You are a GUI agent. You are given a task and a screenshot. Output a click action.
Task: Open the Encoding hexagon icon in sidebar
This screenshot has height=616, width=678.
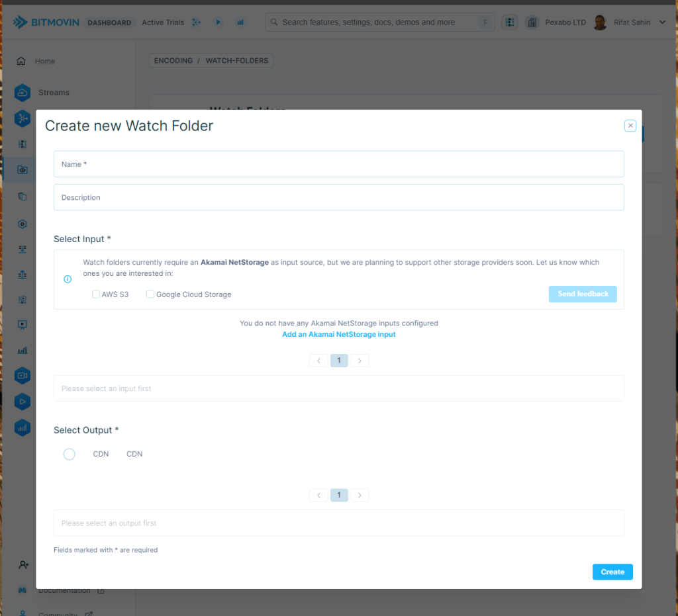pos(23,118)
